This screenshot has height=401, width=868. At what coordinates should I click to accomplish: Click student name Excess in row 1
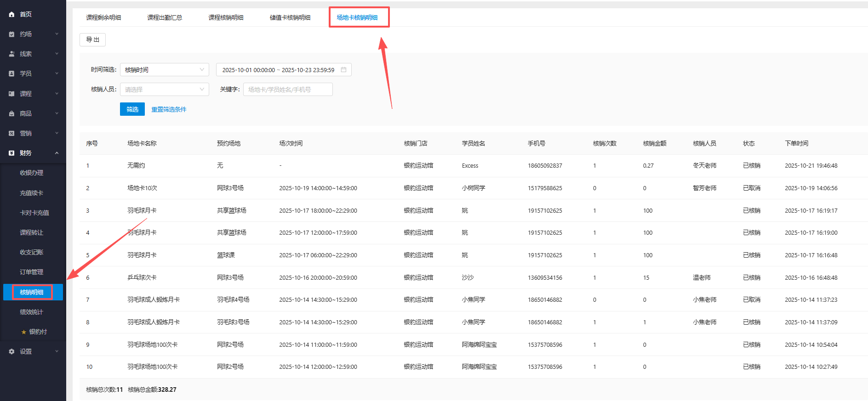(x=470, y=166)
